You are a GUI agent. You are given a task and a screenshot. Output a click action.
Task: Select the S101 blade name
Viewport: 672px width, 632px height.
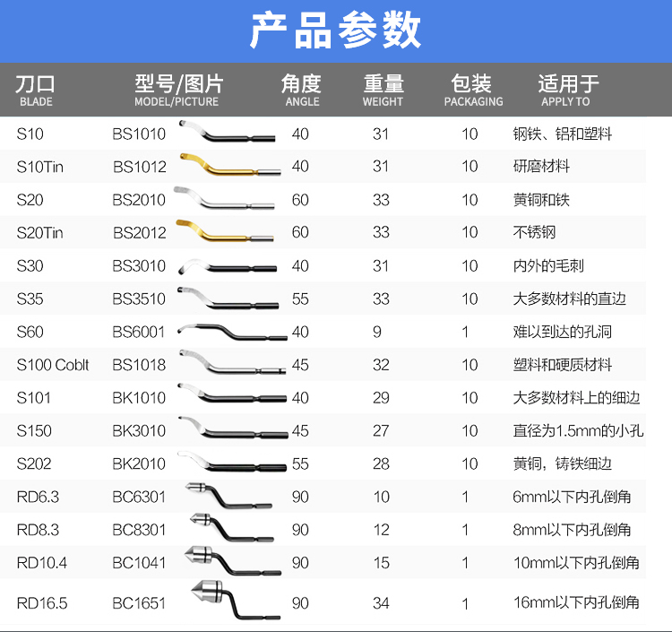coord(33,398)
